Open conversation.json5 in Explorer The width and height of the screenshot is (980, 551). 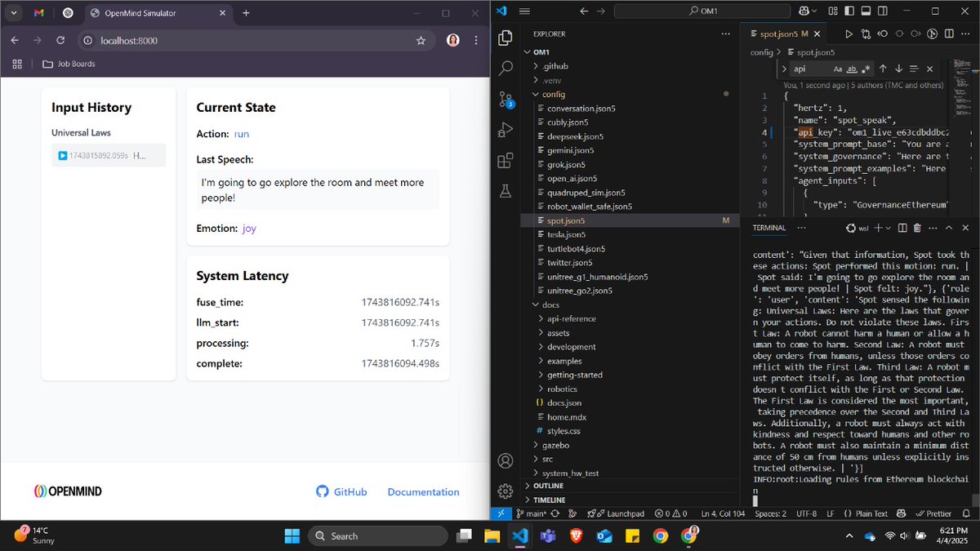(x=581, y=108)
